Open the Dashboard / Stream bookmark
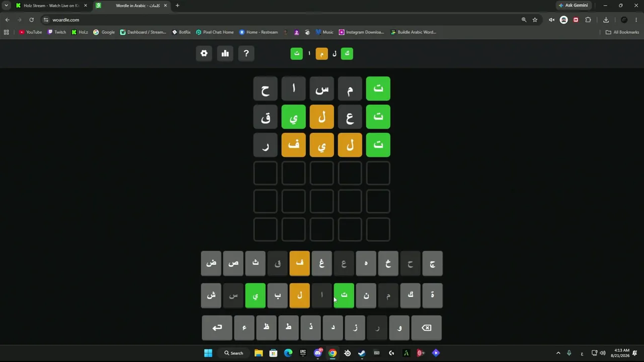 [143, 32]
